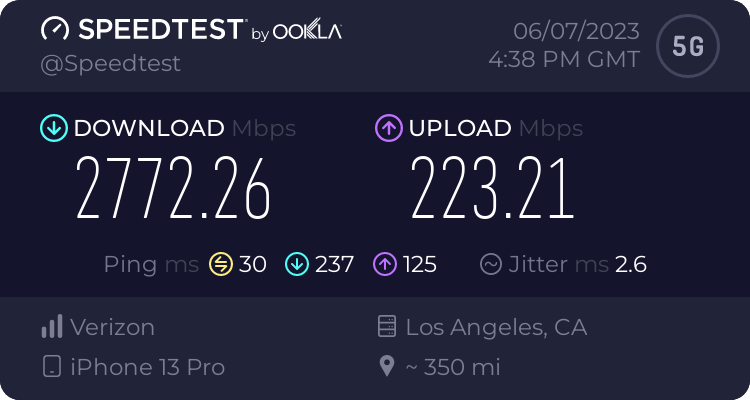Click the Verizon carrier name

[x=112, y=327]
